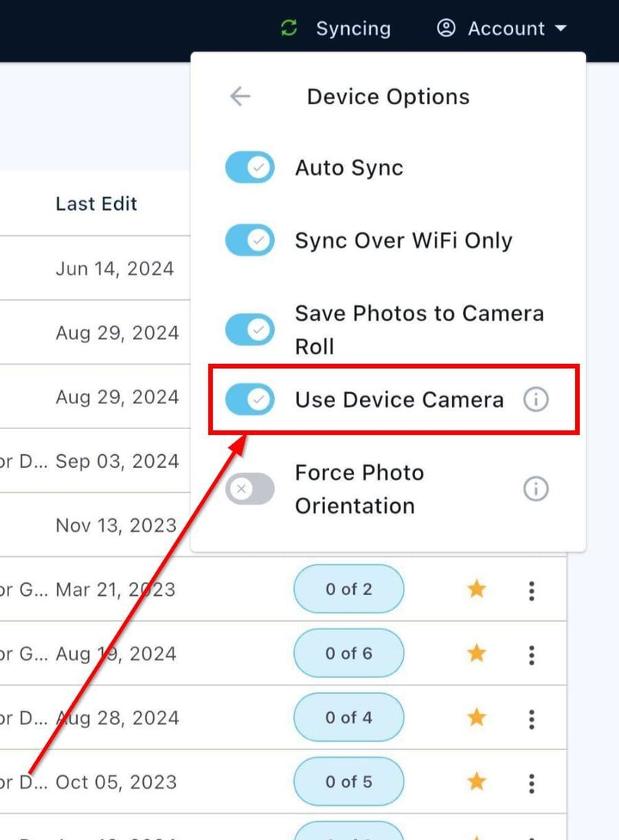
Task: Click the Account profile icon
Action: [447, 28]
